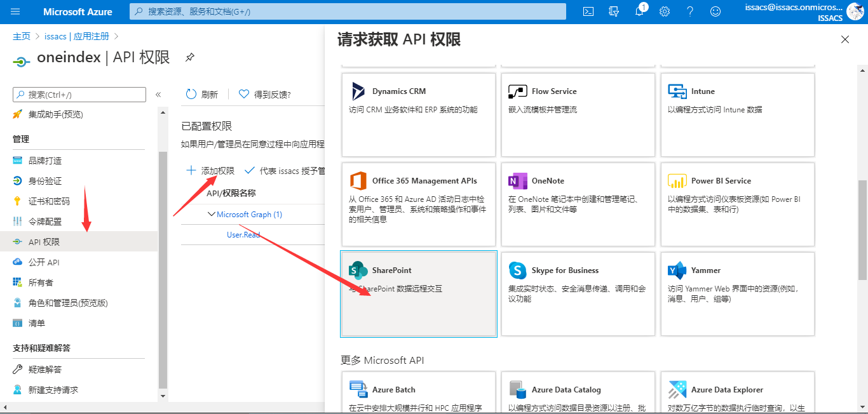The width and height of the screenshot is (868, 414).
Task: Open the notifications bell
Action: pyautogui.click(x=640, y=11)
